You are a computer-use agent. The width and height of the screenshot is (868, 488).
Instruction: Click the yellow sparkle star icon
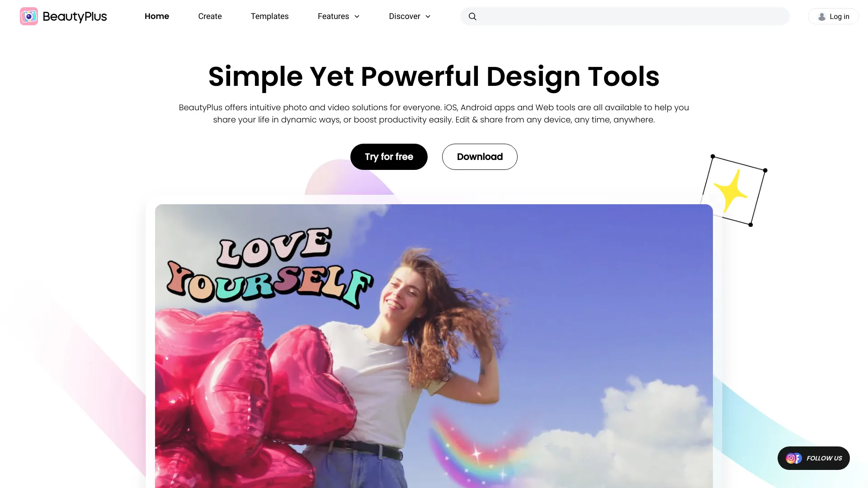pyautogui.click(x=733, y=189)
